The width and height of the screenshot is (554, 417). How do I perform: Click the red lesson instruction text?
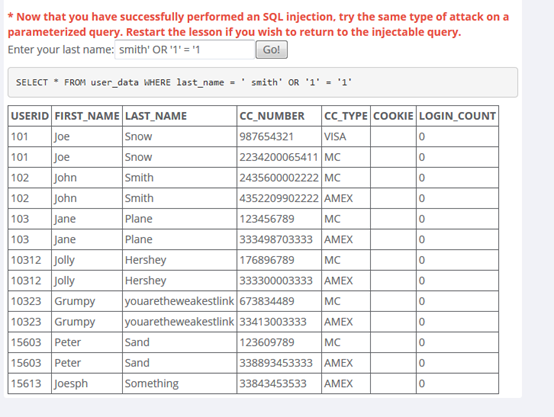(x=258, y=24)
